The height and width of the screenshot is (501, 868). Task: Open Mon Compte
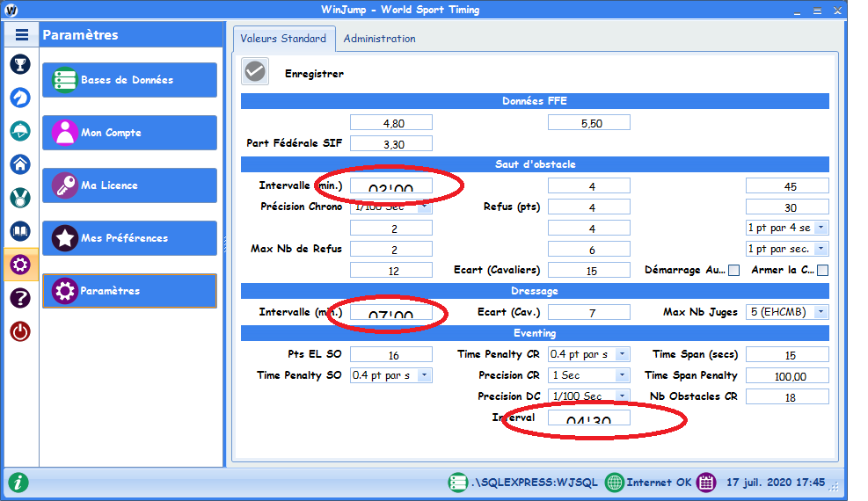(x=129, y=133)
